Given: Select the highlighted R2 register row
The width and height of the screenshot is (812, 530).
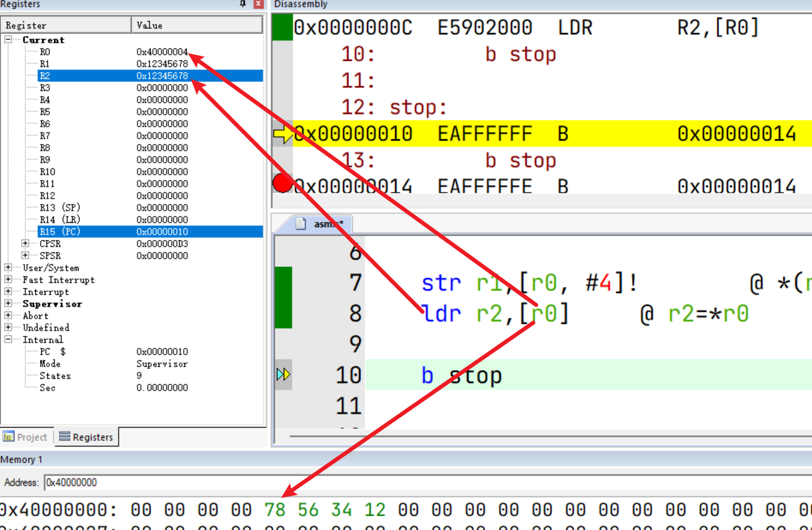Looking at the screenshot, I should [150, 75].
